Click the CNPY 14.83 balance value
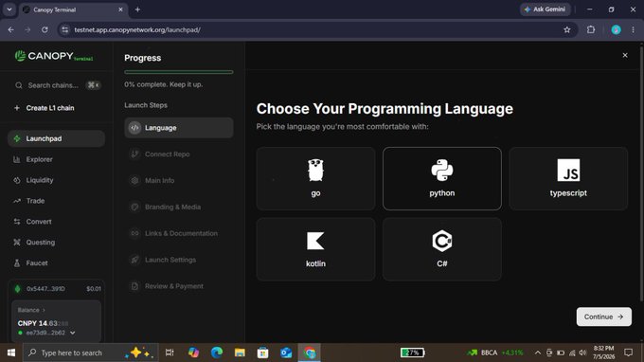 [x=43, y=323]
